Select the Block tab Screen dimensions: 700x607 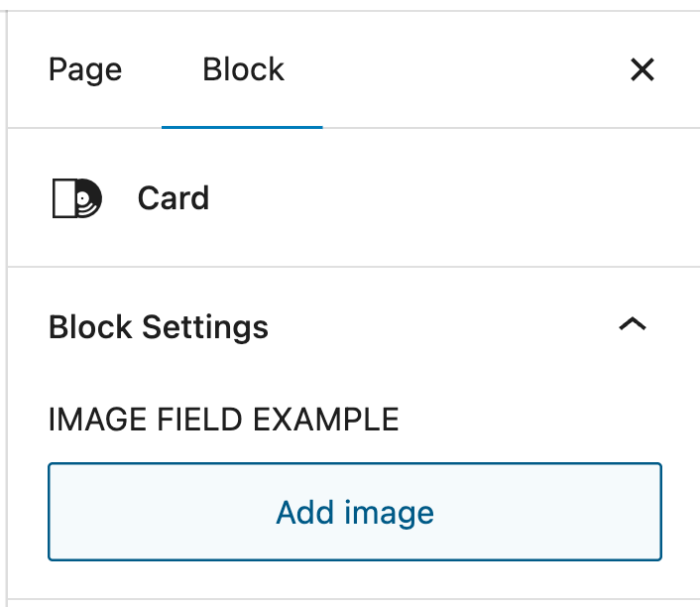coord(243,69)
